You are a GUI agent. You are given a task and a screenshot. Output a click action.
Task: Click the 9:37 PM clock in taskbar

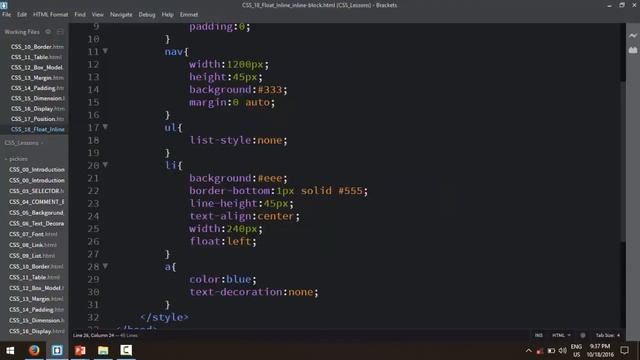pos(600,347)
